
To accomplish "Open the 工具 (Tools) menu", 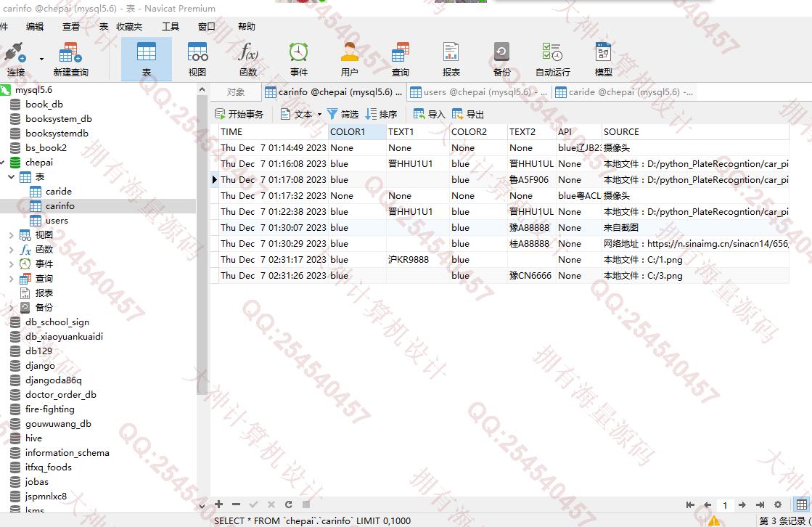I will point(170,26).
